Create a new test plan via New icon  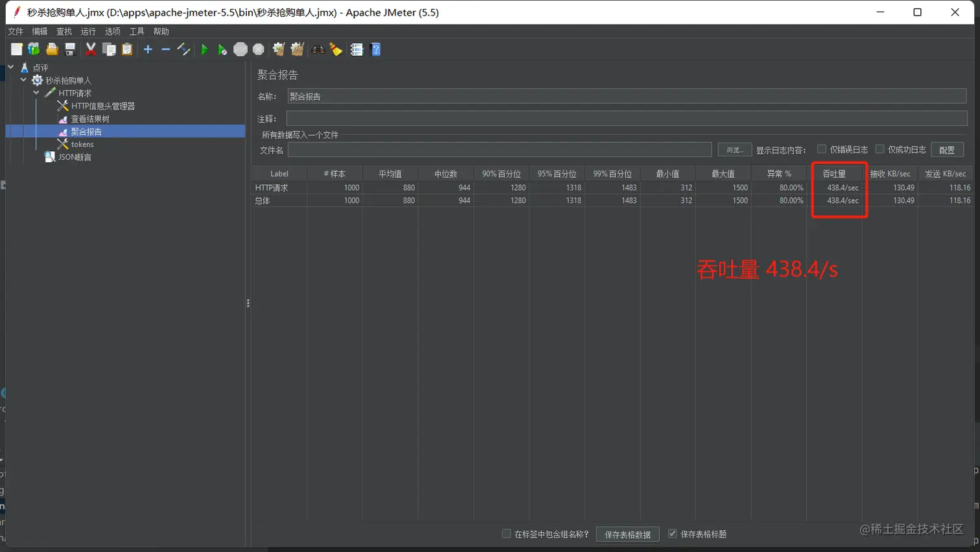(x=17, y=49)
